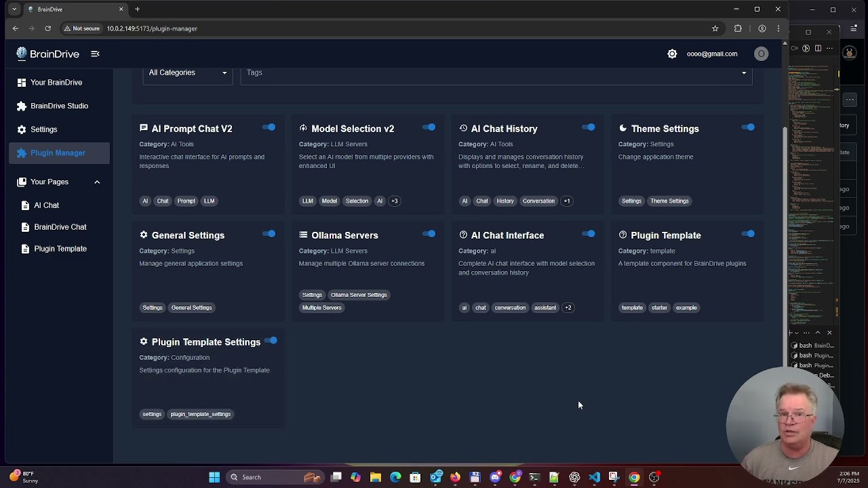Click the BrainDrive Chat page icon
This screenshot has height=488, width=868.
[x=25, y=227]
